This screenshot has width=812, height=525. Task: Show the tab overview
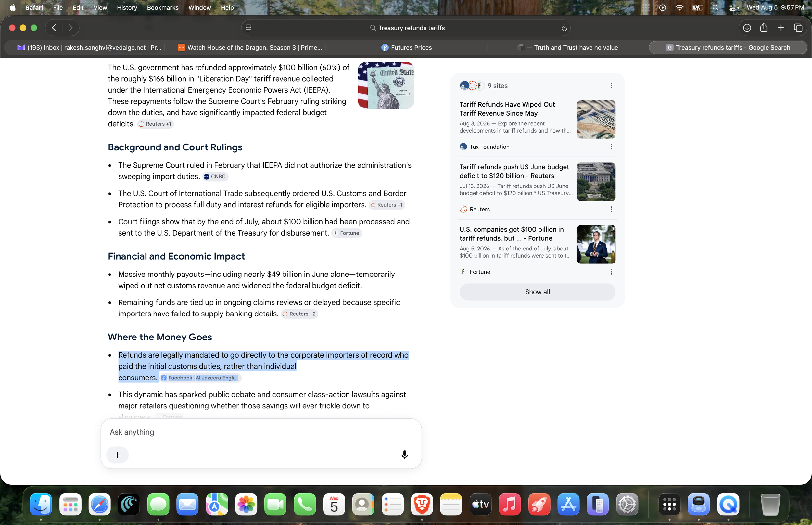(x=798, y=28)
